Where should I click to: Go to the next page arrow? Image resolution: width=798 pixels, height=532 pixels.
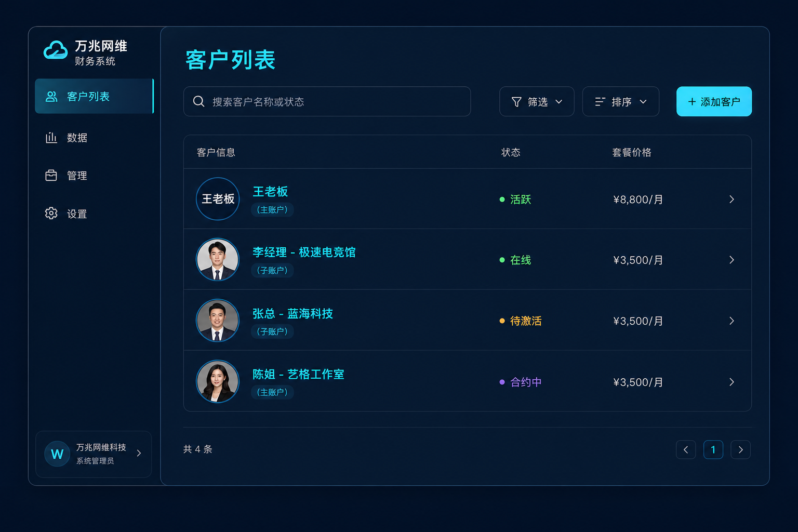[740, 450]
